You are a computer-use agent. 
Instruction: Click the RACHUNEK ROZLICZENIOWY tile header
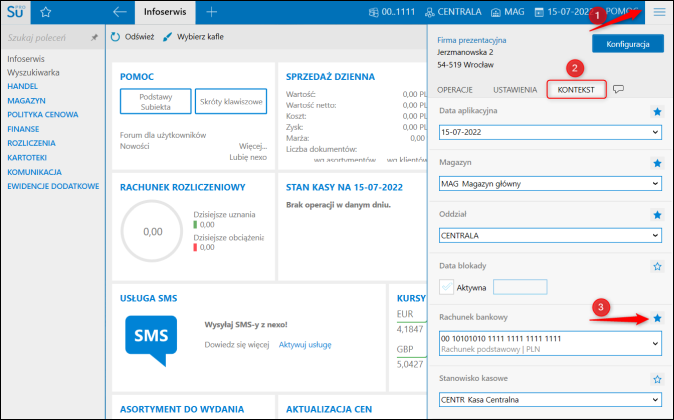(183, 187)
